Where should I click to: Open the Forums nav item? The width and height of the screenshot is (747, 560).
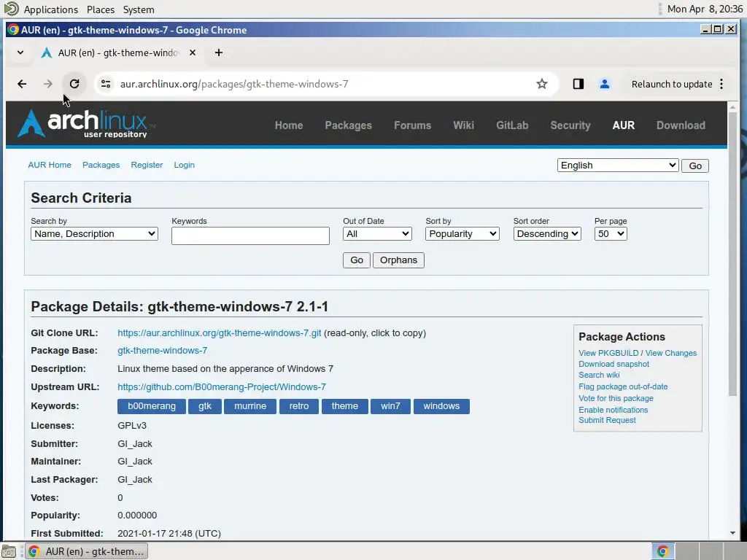413,125
